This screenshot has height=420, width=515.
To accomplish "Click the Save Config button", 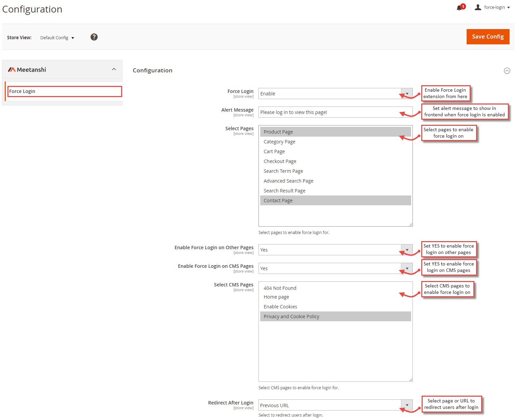I will tap(488, 37).
